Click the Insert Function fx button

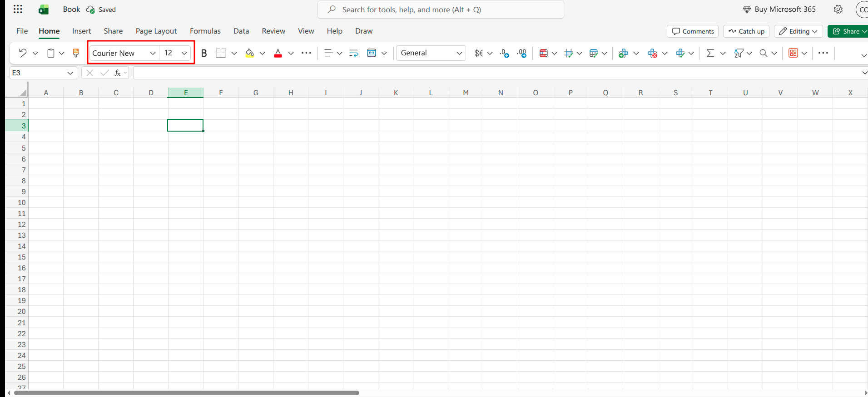point(117,73)
